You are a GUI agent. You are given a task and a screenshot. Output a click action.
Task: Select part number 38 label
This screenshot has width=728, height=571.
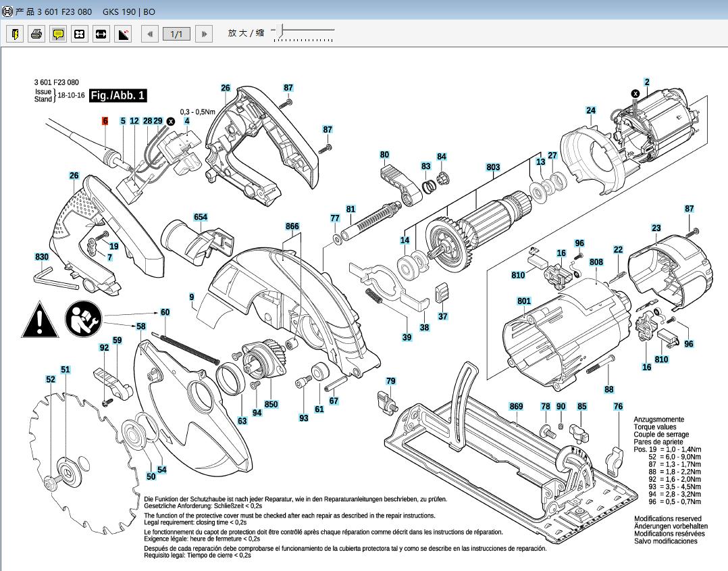pyautogui.click(x=424, y=328)
